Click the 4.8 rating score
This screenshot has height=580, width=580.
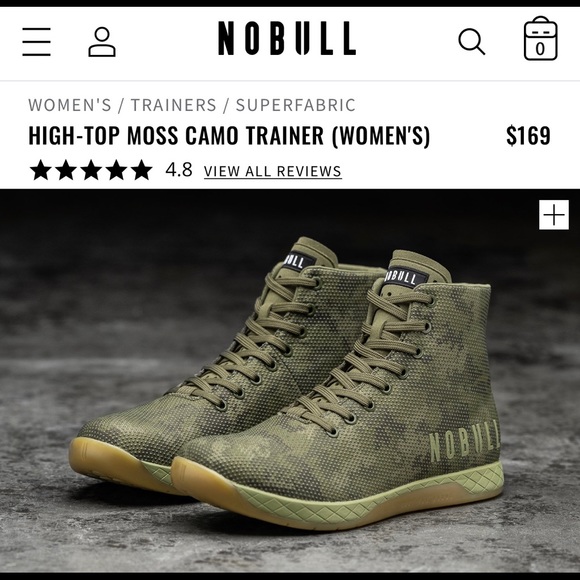179,170
